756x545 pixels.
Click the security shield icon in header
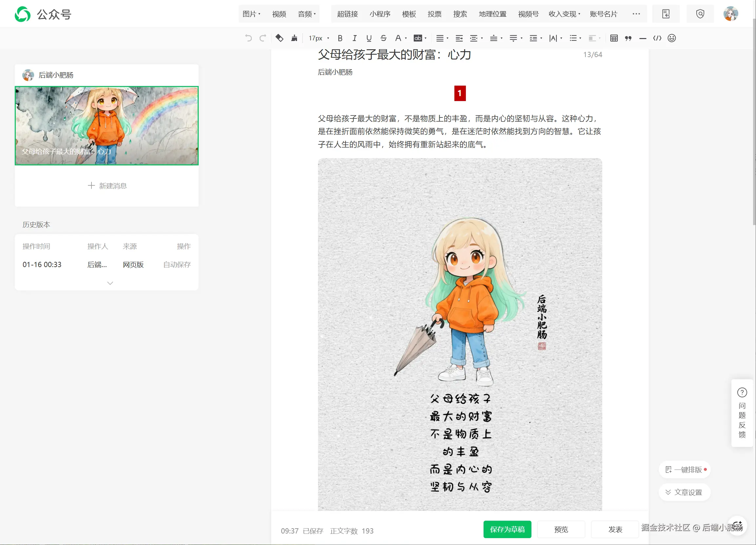(700, 14)
